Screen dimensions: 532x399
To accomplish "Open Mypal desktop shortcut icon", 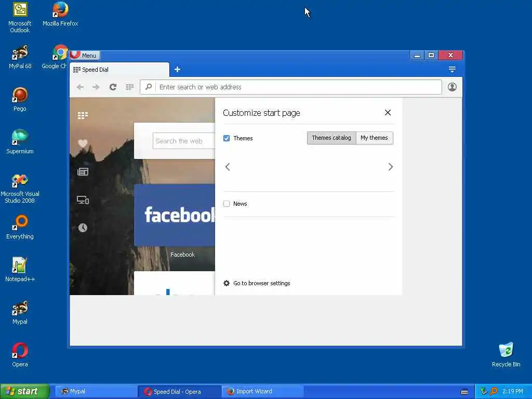I will click(20, 312).
